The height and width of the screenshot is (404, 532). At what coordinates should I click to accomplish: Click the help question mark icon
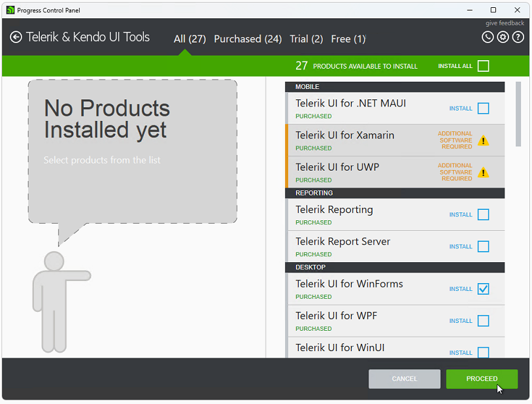tap(518, 37)
